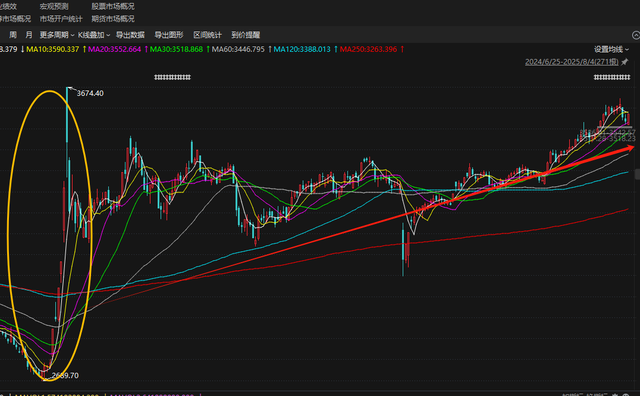Click the pin icon beside the date range

point(624,62)
